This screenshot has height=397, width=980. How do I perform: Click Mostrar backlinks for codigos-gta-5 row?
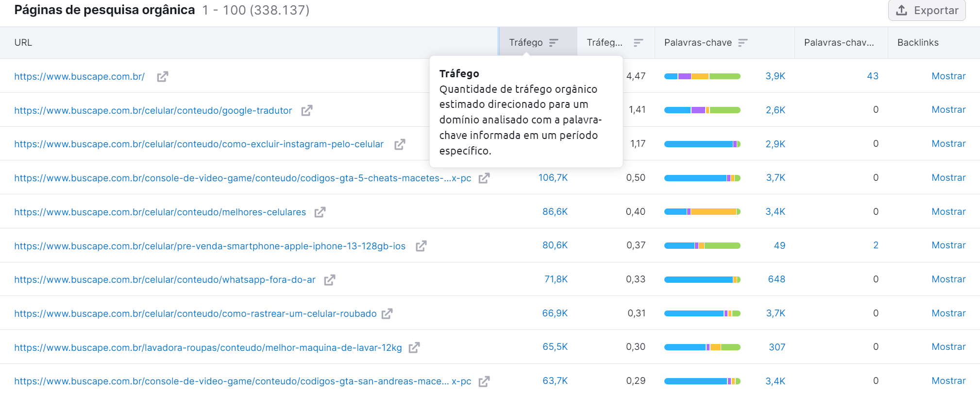click(x=948, y=177)
